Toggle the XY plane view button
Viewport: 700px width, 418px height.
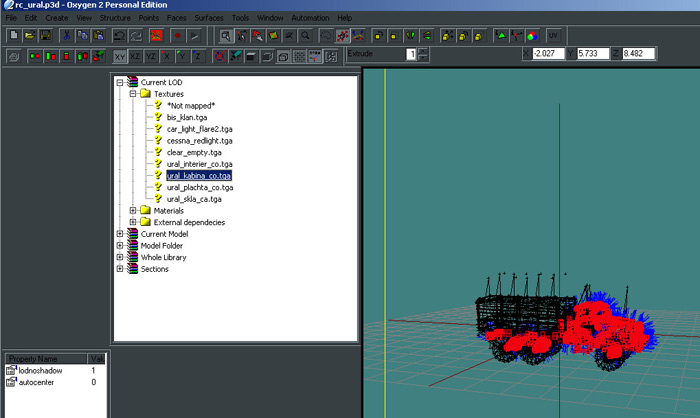click(120, 56)
